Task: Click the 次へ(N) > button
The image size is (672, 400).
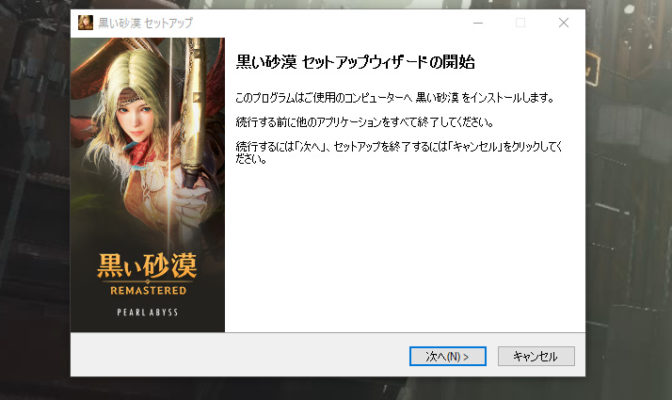Action: point(447,356)
